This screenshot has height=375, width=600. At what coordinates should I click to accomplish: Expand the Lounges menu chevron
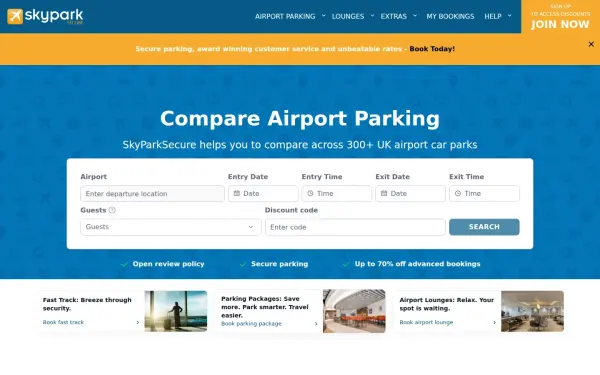tap(372, 16)
